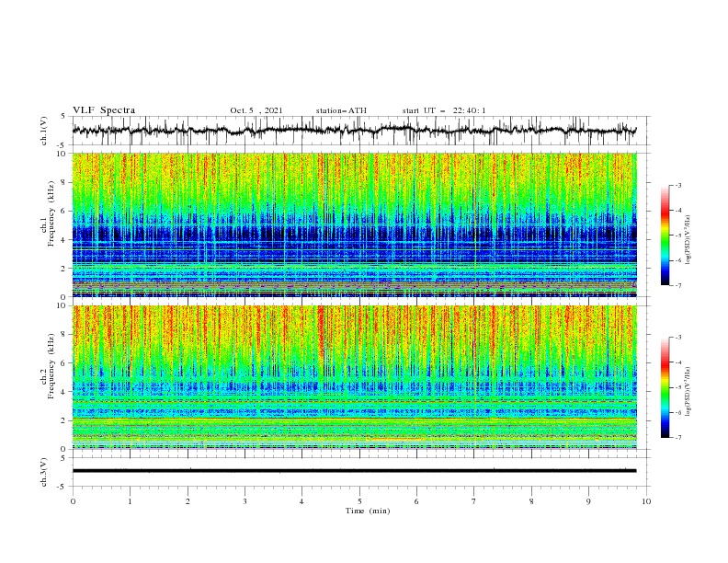Click the ch.2 "Frequency (kHz)" axis label
This screenshot has width=728, height=563.
click(51, 366)
